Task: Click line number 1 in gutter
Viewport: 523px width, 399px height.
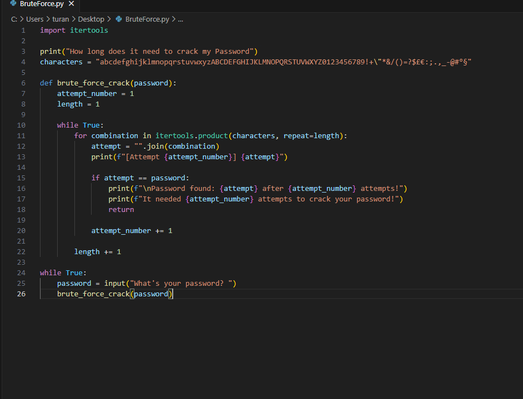Action: point(23,30)
